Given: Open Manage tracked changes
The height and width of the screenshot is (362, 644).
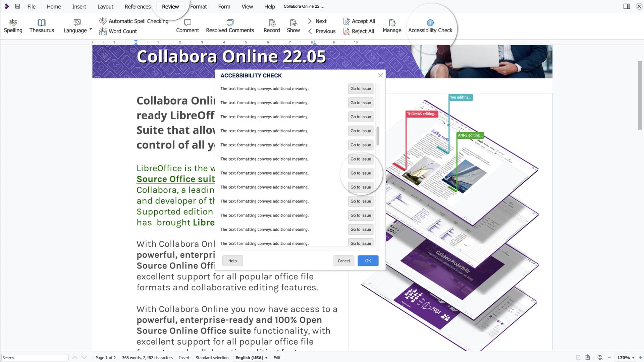Looking at the screenshot, I should 392,26.
